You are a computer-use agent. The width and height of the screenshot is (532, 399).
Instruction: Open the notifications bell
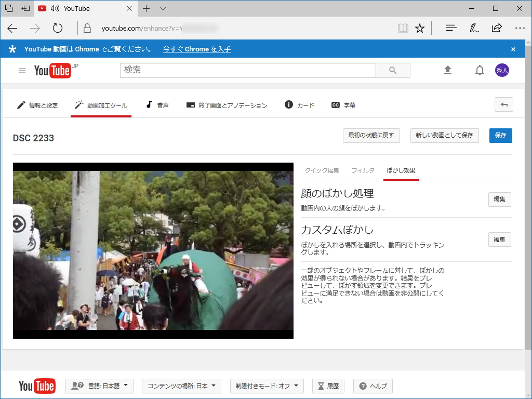pyautogui.click(x=479, y=70)
